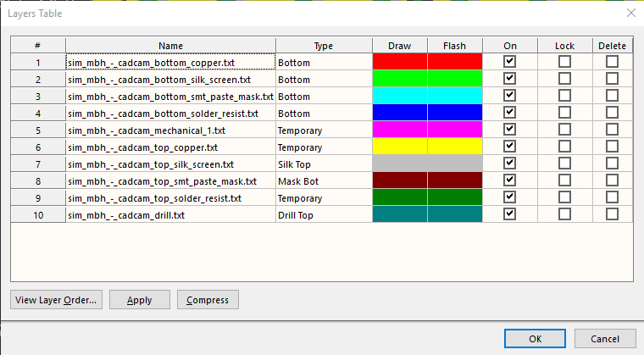Uncheck On for bottom_copper layer
Screen dimensions: 644x355
click(509, 62)
